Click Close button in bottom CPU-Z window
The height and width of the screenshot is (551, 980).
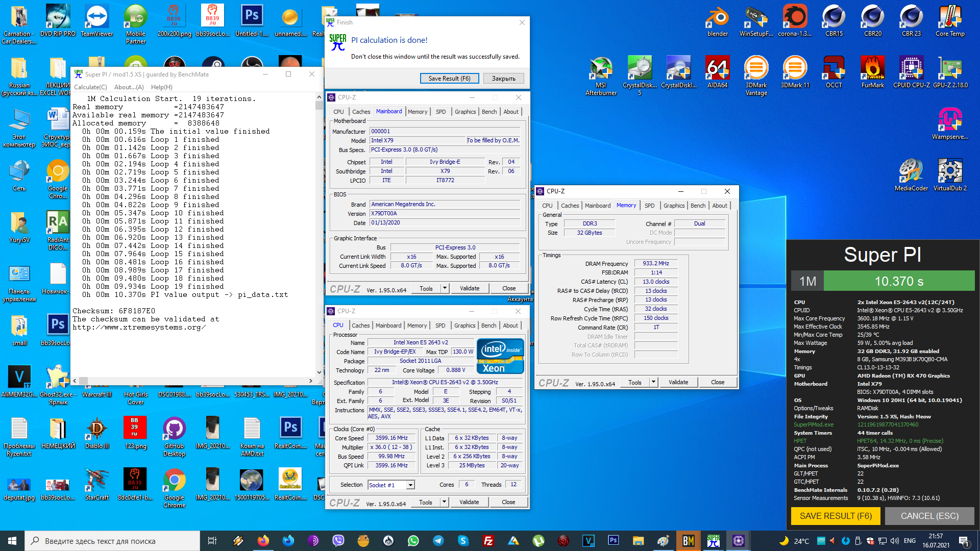click(508, 502)
